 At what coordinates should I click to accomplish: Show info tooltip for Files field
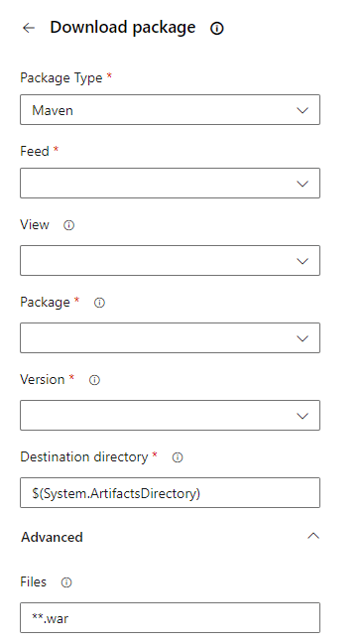point(66,582)
